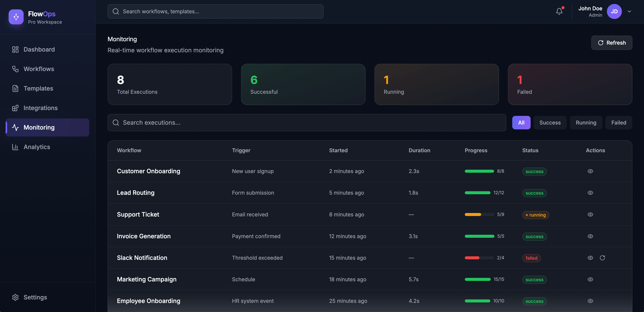The height and width of the screenshot is (312, 644).
Task: Select the Workflows icon in the sidebar
Action: (15, 69)
